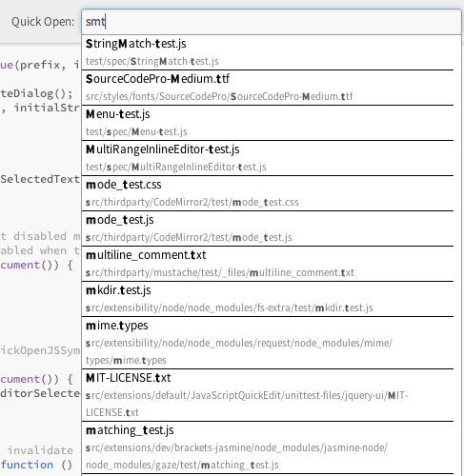Click 'invalidate' comment text in editor
Screen dimensions: 464x476
pos(40,450)
